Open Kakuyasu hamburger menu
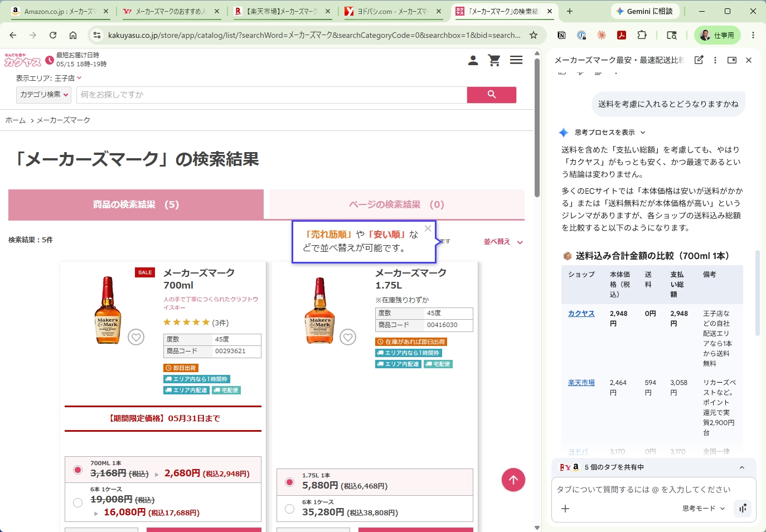766x532 pixels. tap(516, 60)
